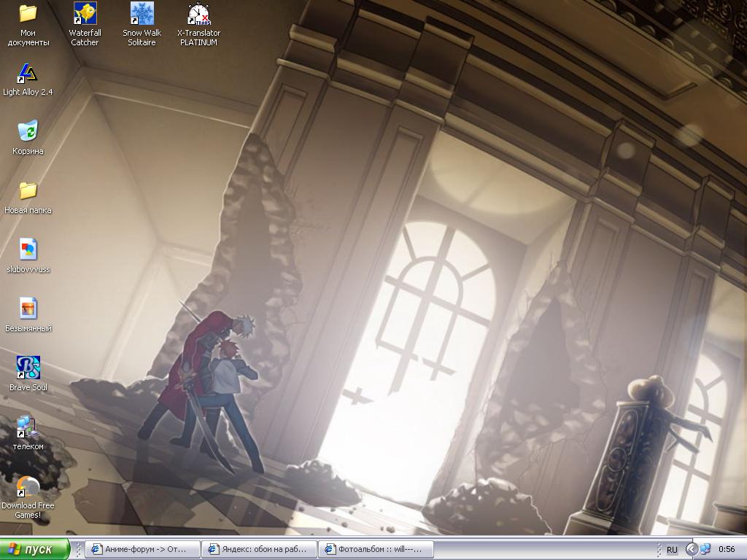Select X-Translator PLATINUM desktop icon
The height and width of the screenshot is (560, 747).
[198, 14]
